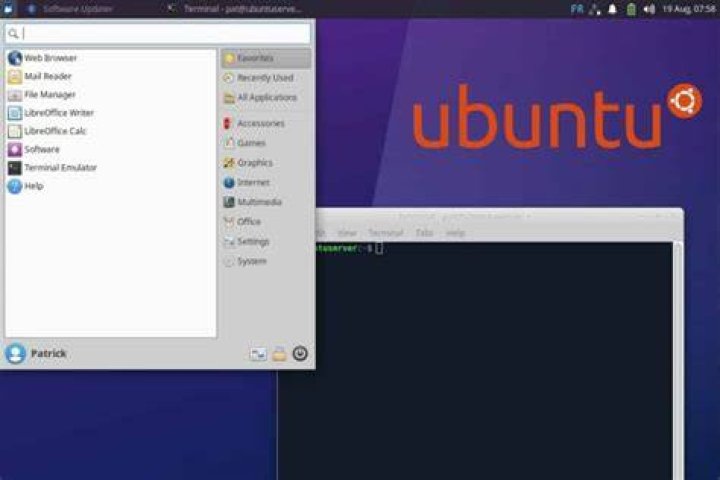Open the volume speaker icon
The image size is (720, 480).
point(649,9)
